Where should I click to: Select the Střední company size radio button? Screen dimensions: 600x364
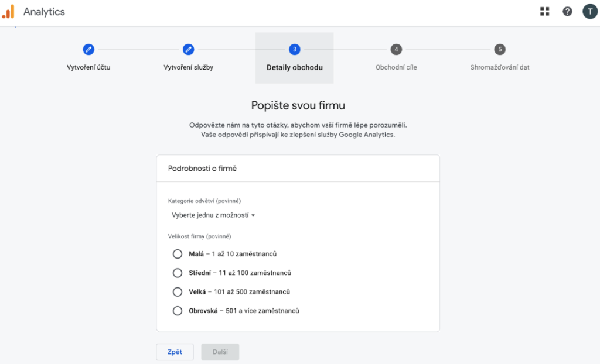(x=178, y=273)
